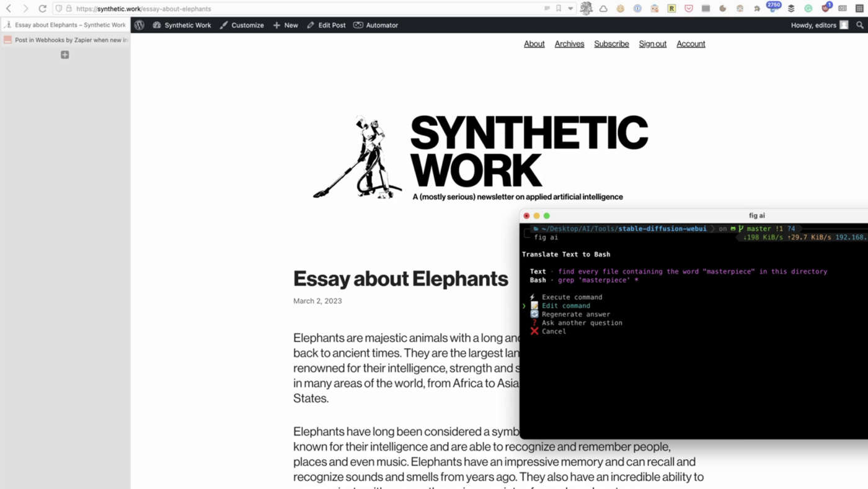868x489 pixels.
Task: Bookmark this page using the bookmark icon
Action: (559, 9)
